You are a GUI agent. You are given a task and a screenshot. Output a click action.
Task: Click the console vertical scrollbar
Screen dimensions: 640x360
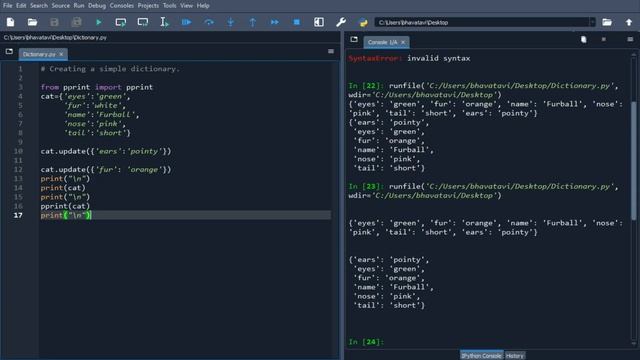click(633, 161)
